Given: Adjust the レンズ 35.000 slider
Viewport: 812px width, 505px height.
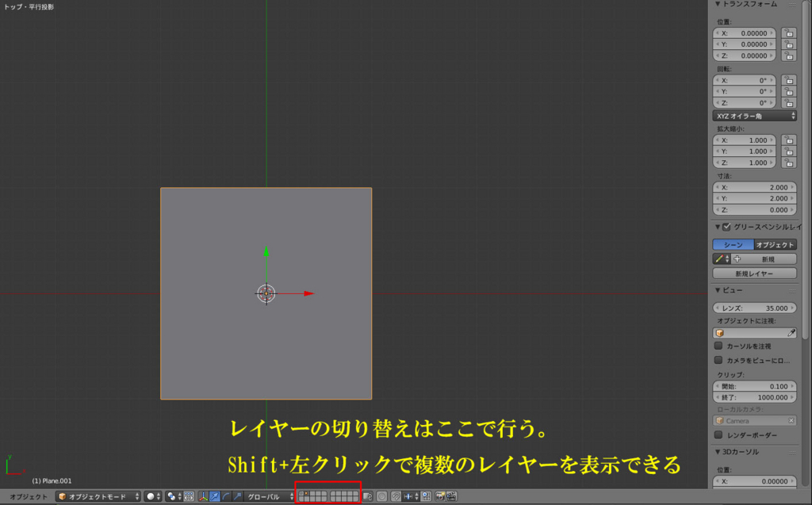Looking at the screenshot, I should [753, 308].
